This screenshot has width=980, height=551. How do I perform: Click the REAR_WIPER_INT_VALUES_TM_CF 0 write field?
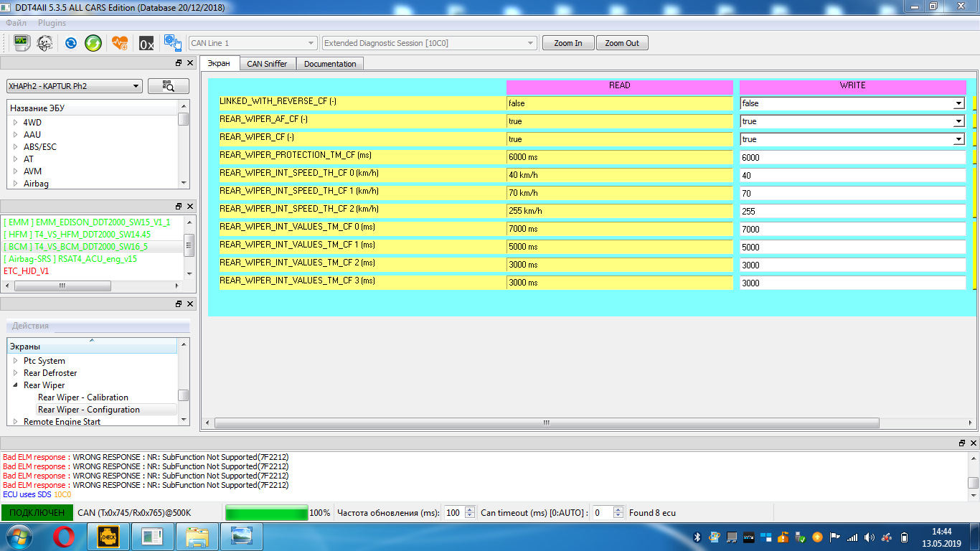(853, 229)
